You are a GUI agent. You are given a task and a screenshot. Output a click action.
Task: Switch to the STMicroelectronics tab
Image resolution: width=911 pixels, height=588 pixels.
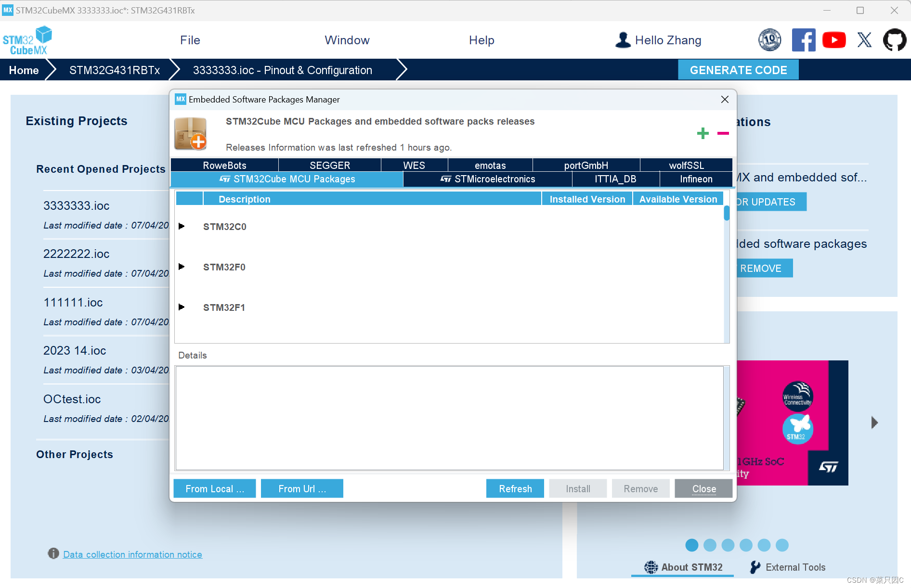[x=488, y=179]
